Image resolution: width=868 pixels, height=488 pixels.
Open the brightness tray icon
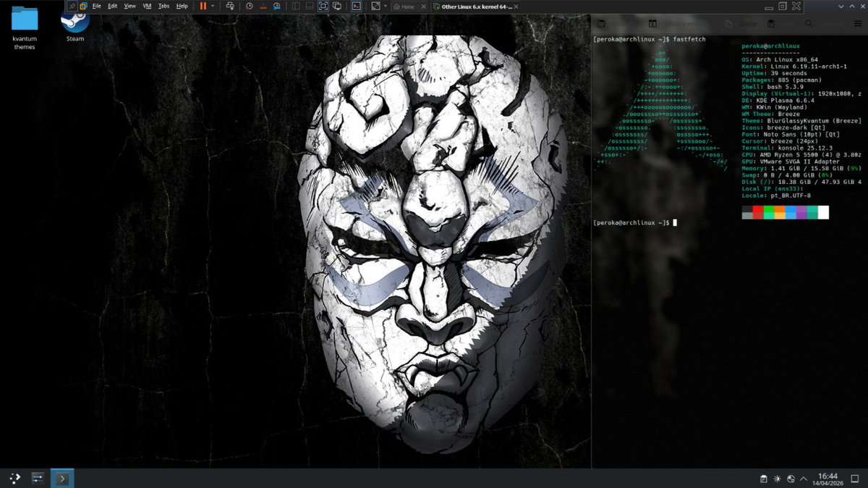778,479
